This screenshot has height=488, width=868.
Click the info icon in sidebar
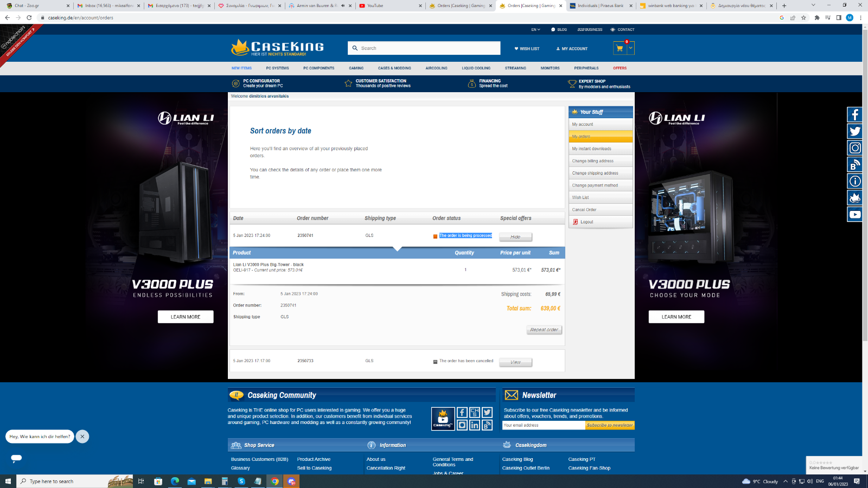[855, 181]
